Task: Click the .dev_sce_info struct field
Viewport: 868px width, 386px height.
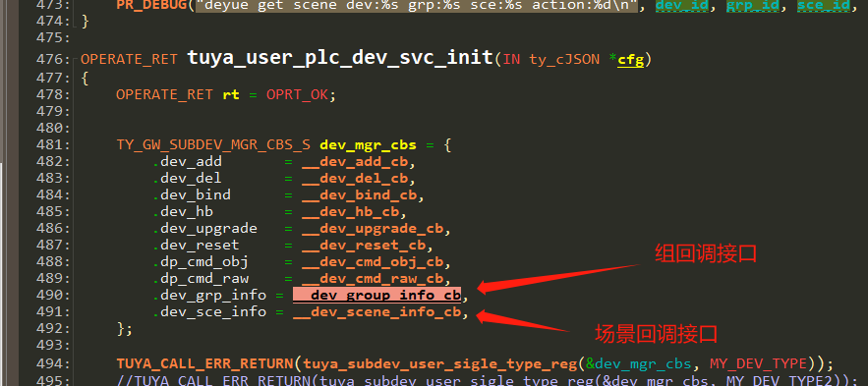Action: (209, 312)
